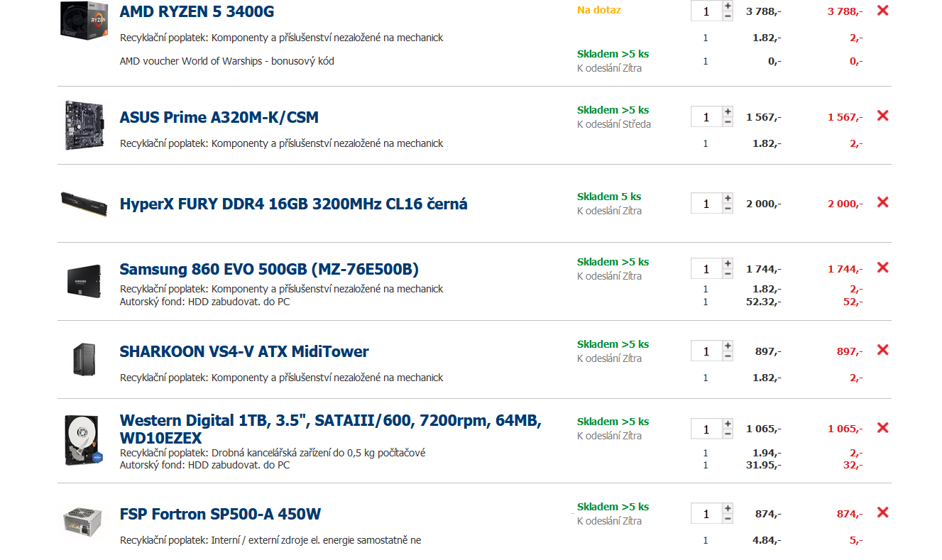The image size is (942, 560).
Task: Click the 31.95,- author fund fee for Western Digital
Action: pyautogui.click(x=765, y=465)
